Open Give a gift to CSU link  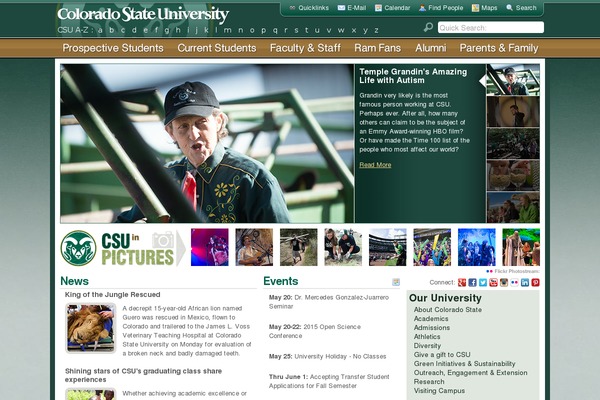442,355
